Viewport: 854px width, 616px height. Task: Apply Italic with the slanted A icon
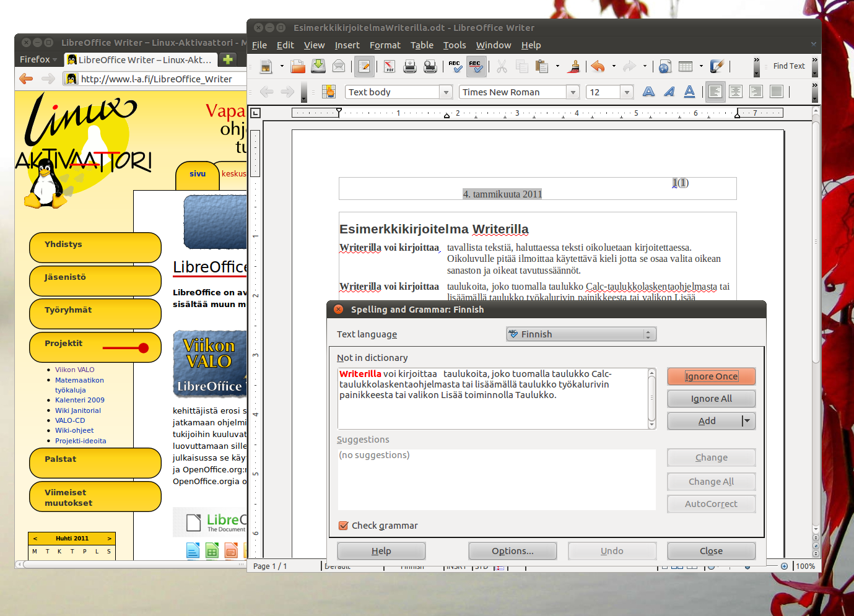[x=669, y=92]
